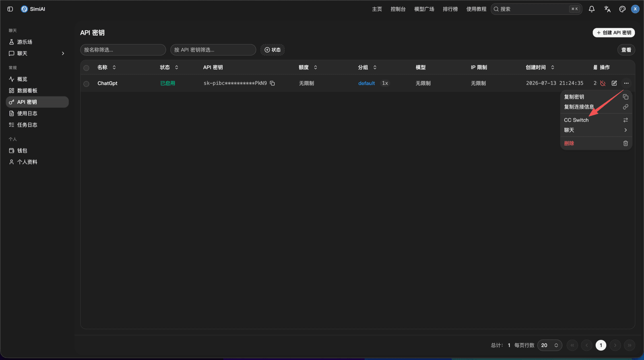Open the three-dot actions menu
Viewport: 644px width, 360px height.
(x=626, y=83)
